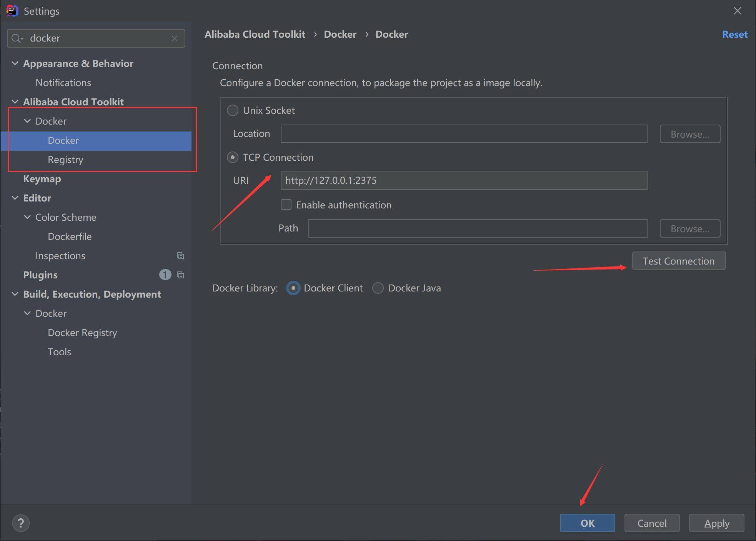
Task: Click the search magnifier icon in search field
Action: point(17,38)
